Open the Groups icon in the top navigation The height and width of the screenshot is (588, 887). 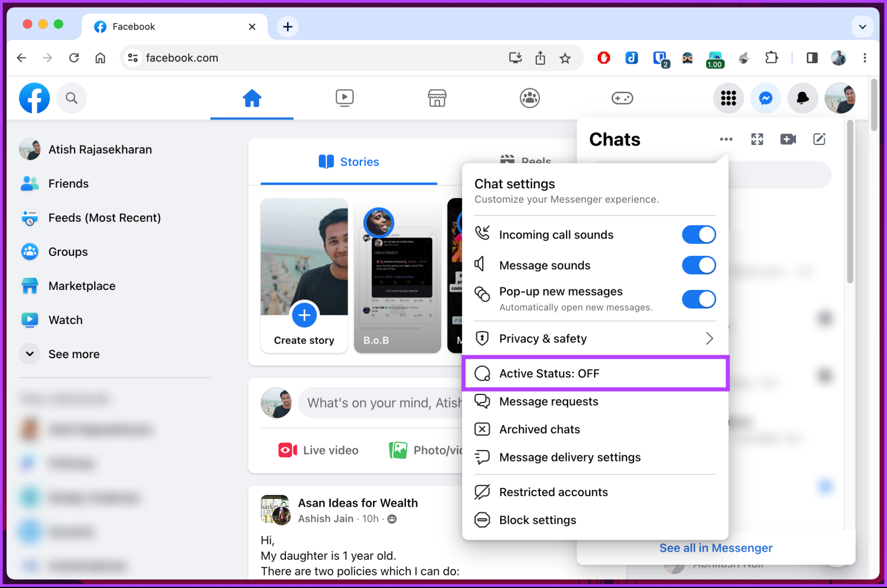coord(530,98)
